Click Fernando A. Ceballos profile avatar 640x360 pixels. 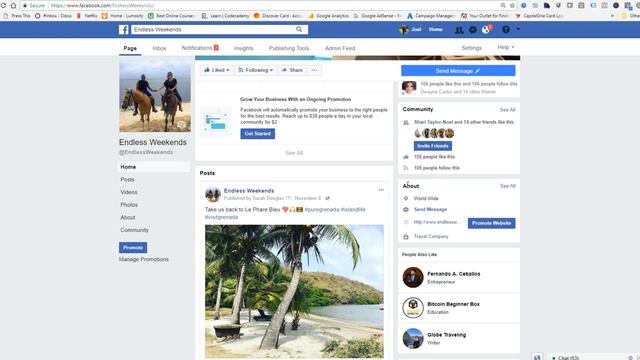pyautogui.click(x=413, y=278)
